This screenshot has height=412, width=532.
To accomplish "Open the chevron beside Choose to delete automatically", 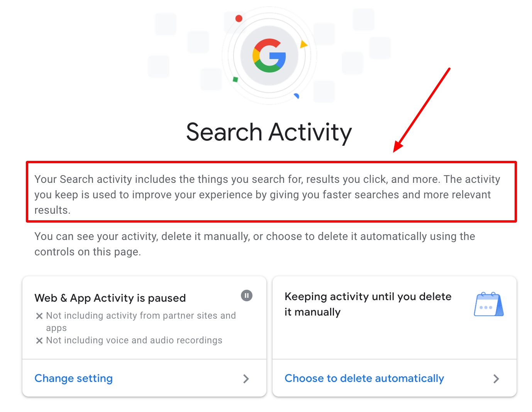I will (x=496, y=379).
